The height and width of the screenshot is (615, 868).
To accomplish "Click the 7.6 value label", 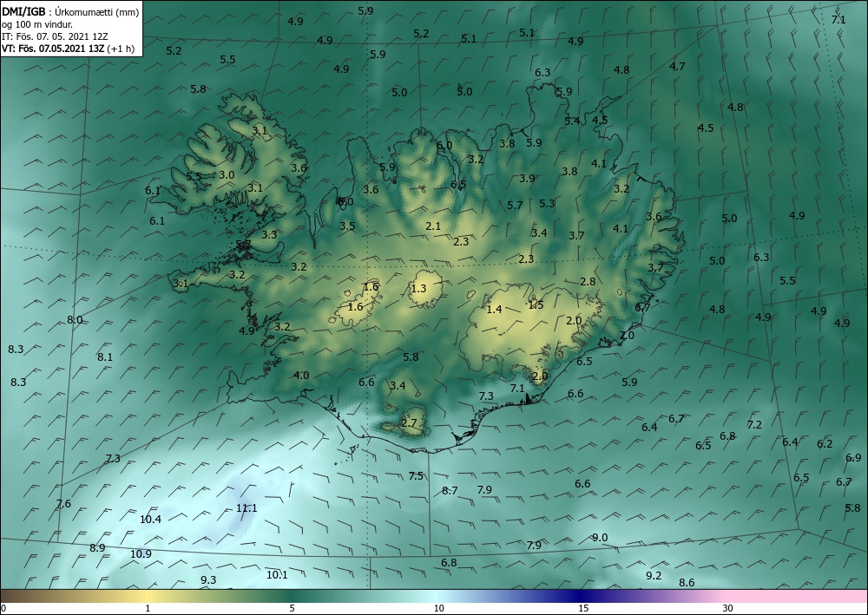I will coord(63,503).
